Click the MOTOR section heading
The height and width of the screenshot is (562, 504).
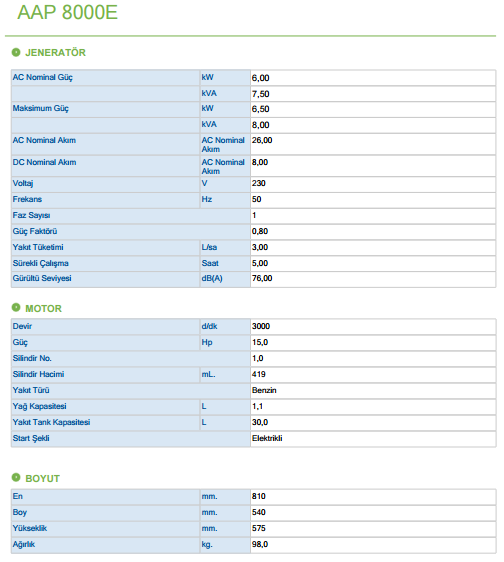pos(43,309)
